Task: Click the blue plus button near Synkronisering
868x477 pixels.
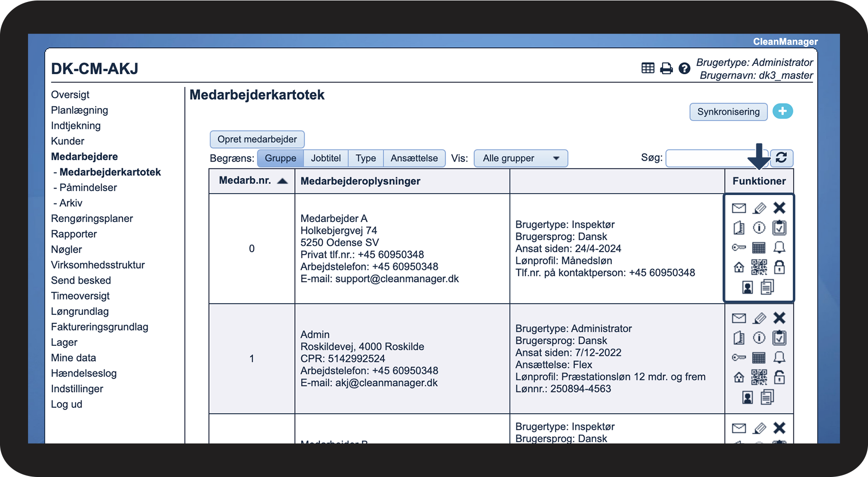Action: click(783, 111)
